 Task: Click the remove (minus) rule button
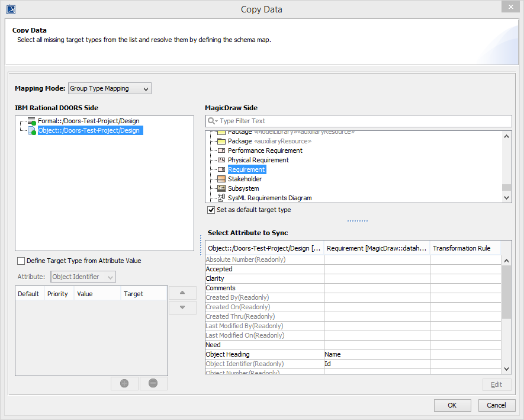(153, 383)
